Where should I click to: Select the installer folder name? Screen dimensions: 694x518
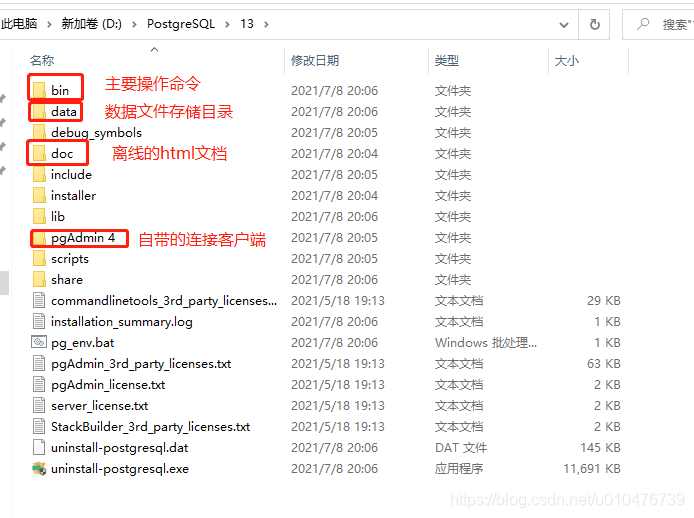[x=73, y=196]
